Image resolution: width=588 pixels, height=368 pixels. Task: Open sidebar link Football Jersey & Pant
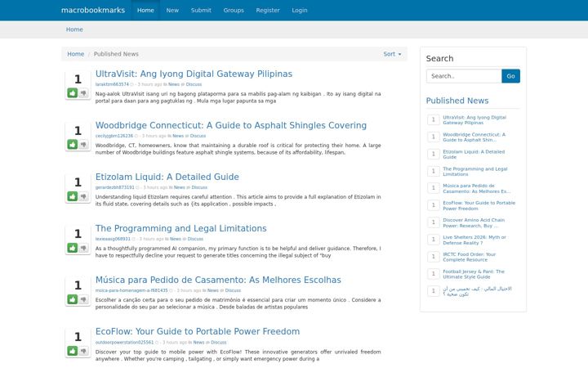(x=474, y=274)
